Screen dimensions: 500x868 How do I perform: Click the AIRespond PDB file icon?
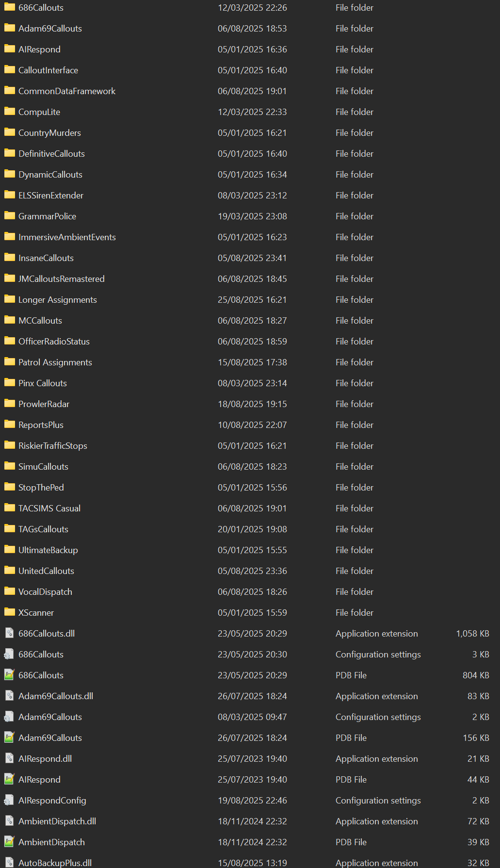[9, 779]
